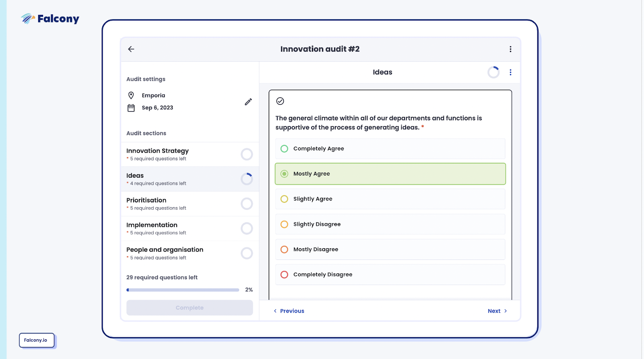Open the Ideas section kebab menu
This screenshot has height=359, width=644.
510,72
